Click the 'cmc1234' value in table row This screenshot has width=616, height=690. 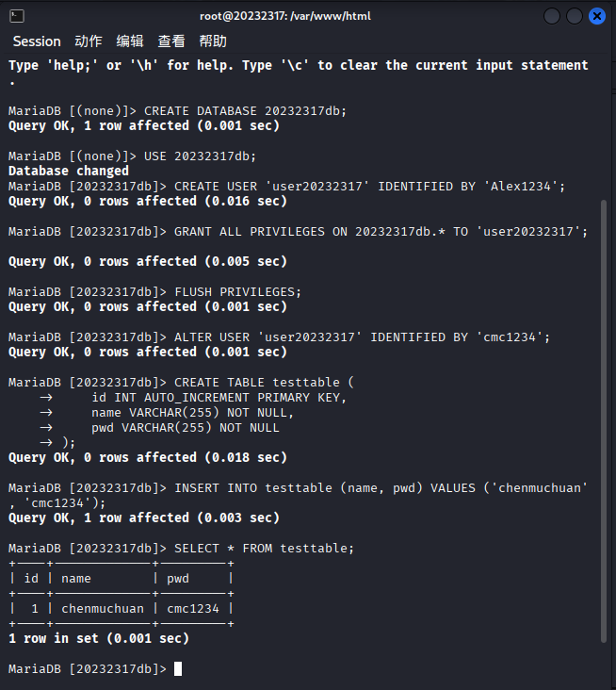click(193, 608)
